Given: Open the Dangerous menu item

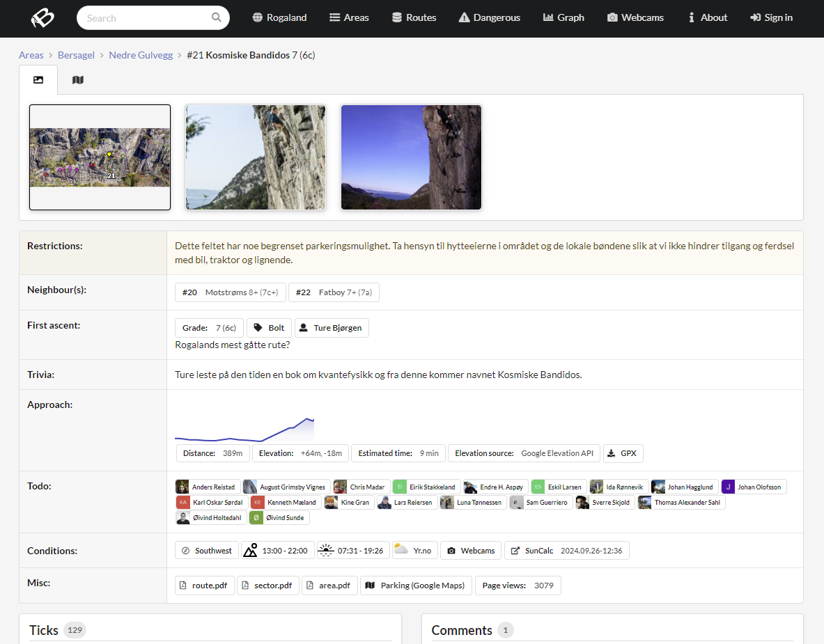Looking at the screenshot, I should [490, 18].
